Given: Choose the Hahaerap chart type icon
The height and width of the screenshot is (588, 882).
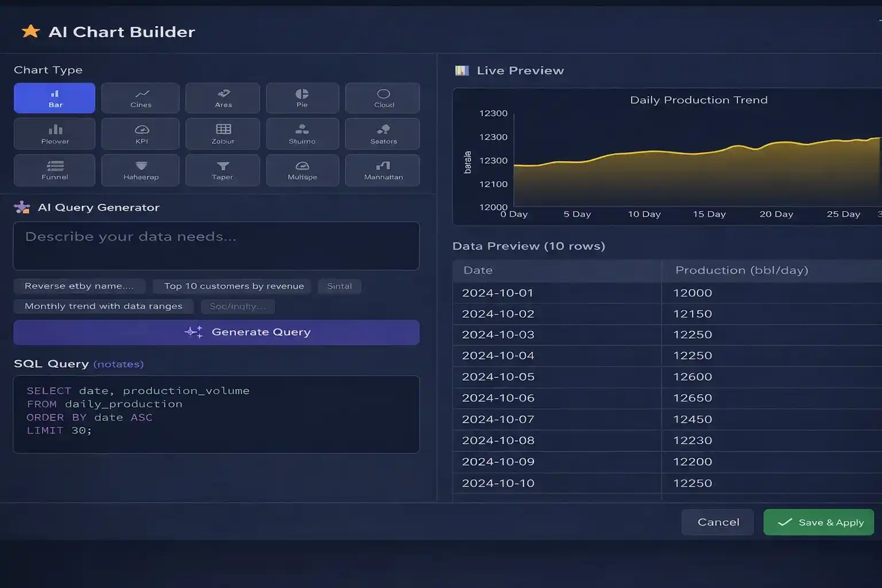Looking at the screenshot, I should 140,170.
